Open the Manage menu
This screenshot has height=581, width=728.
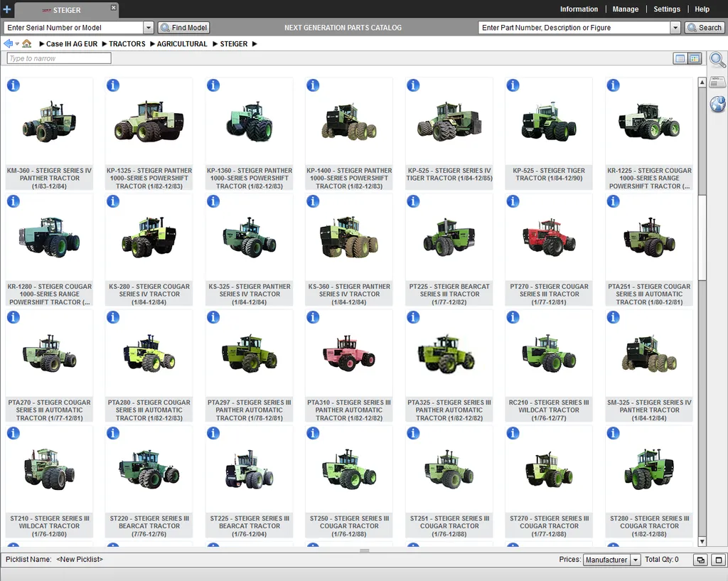(x=626, y=9)
